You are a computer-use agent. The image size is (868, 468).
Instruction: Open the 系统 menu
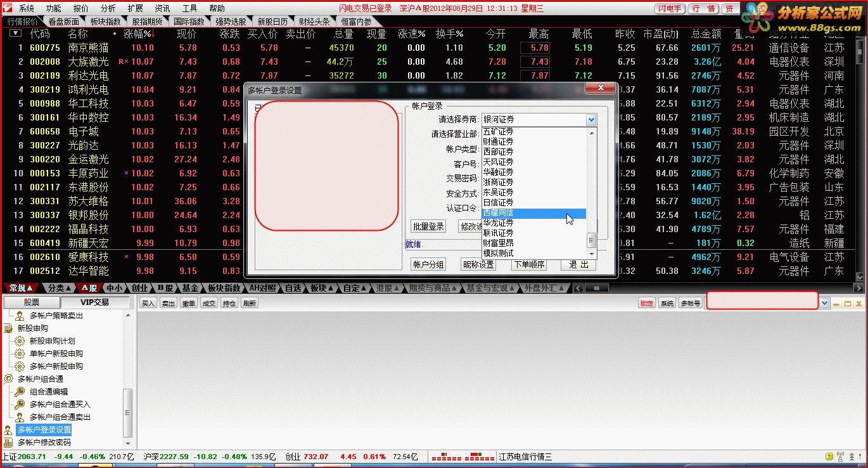(x=27, y=8)
